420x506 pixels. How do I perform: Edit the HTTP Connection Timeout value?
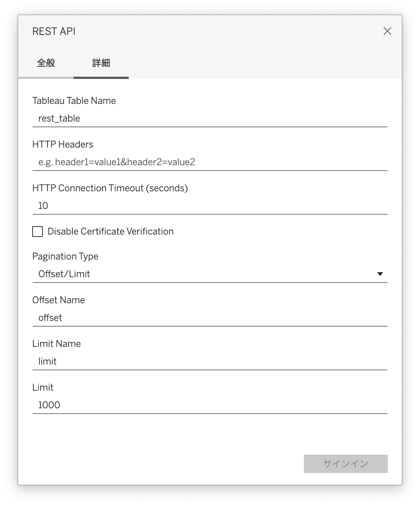[210, 206]
